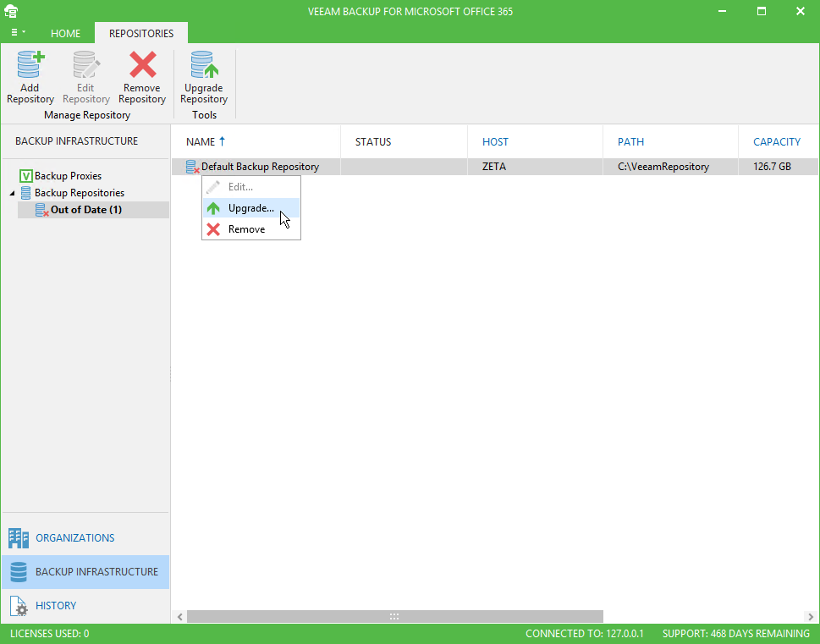Sort by the STATUS column header
The image size is (820, 644).
[x=373, y=142]
